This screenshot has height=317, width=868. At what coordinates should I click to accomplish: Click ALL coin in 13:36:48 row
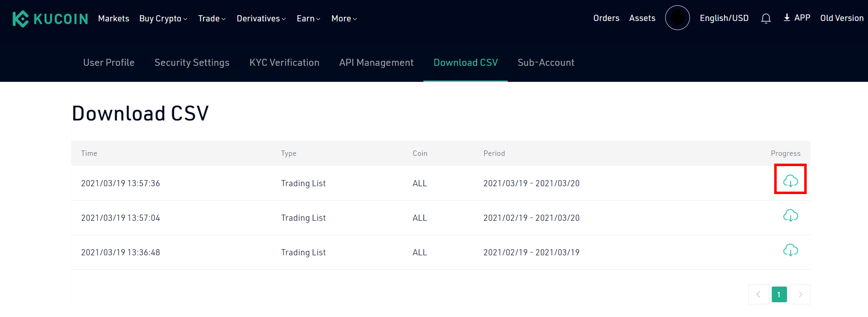420,252
